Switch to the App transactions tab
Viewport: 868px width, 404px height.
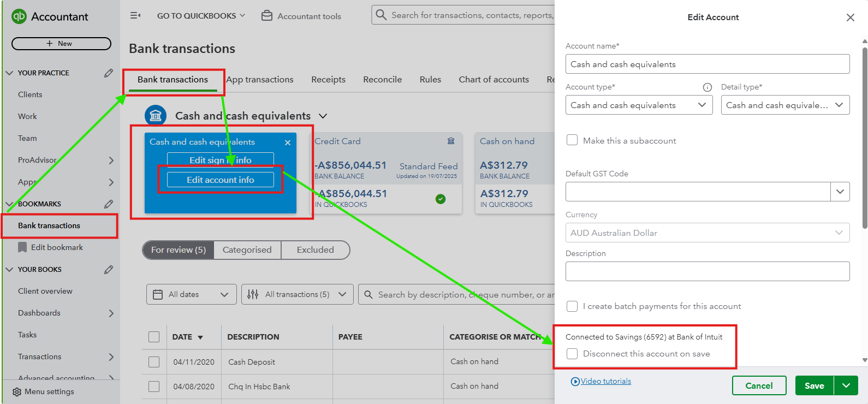coord(260,80)
